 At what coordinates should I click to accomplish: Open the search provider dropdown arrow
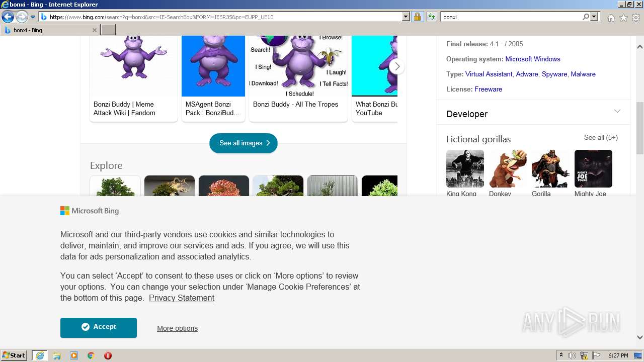click(594, 17)
